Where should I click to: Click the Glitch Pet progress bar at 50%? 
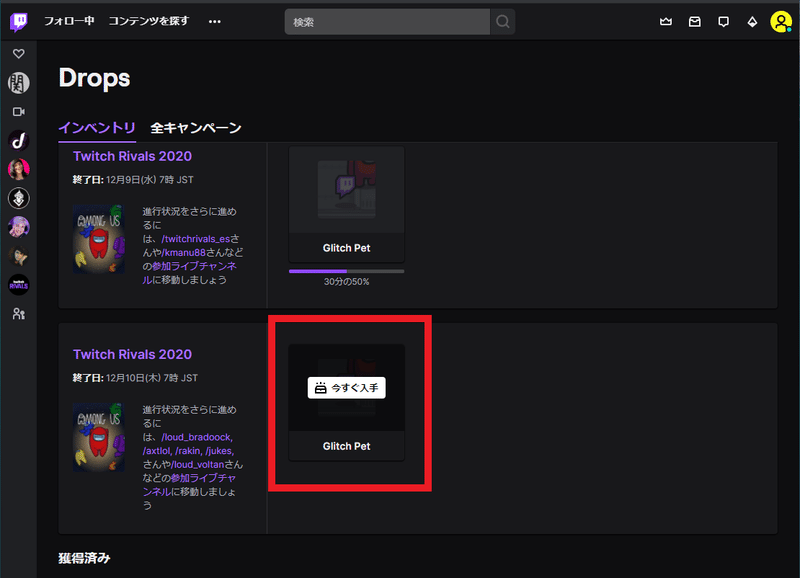tap(346, 271)
